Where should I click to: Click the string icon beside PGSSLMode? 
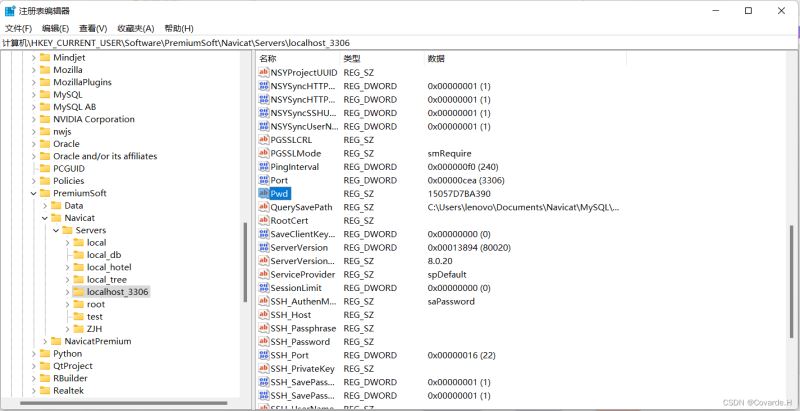pos(264,153)
